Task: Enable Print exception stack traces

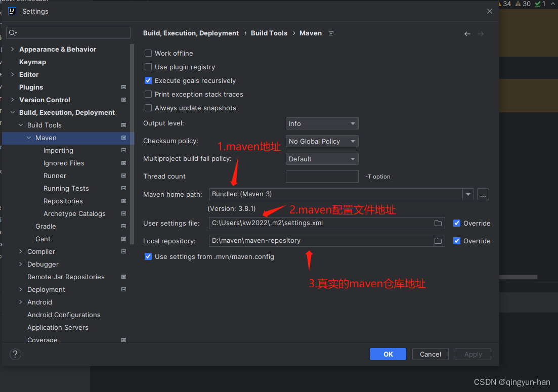Action: 148,94
